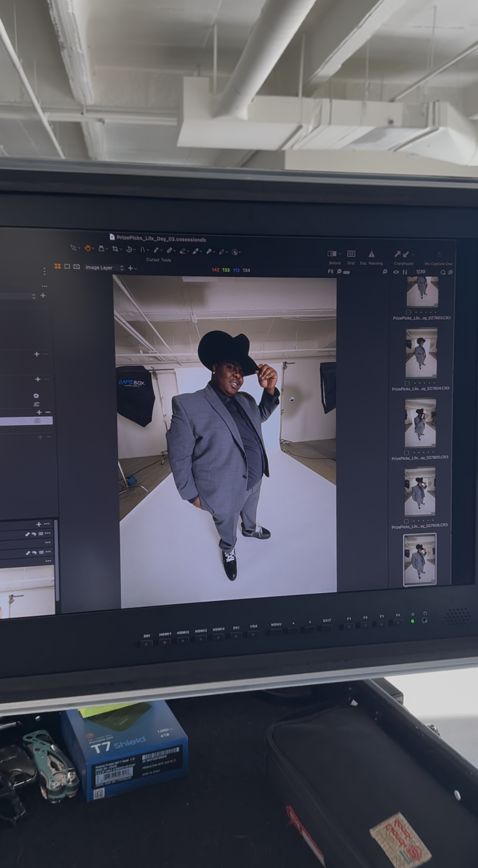Toggle the Before comparison view

tap(332, 254)
